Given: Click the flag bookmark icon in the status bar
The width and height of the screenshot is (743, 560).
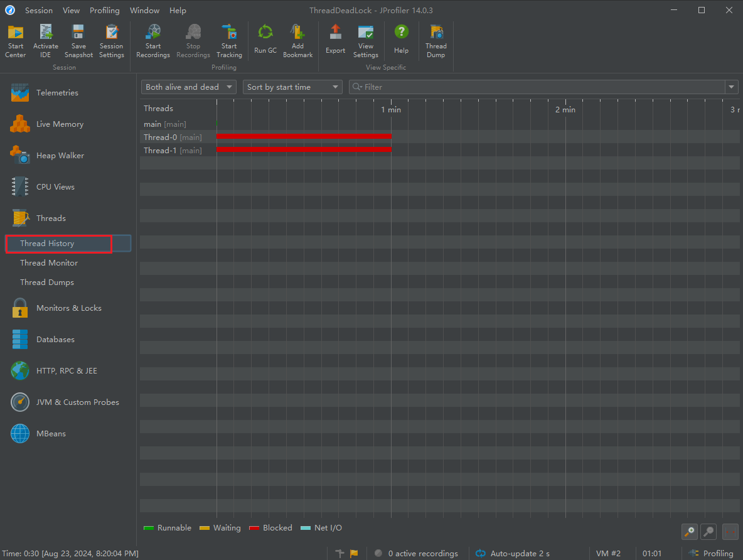Looking at the screenshot, I should (354, 553).
